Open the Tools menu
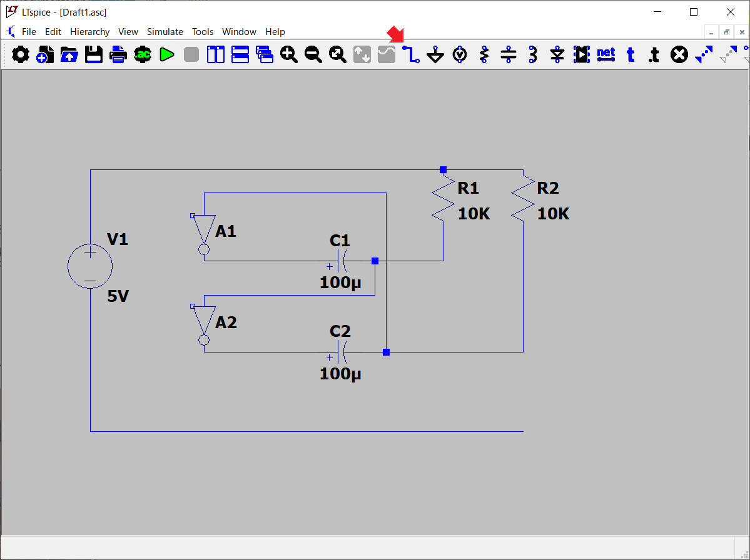This screenshot has width=750, height=560. pos(203,32)
